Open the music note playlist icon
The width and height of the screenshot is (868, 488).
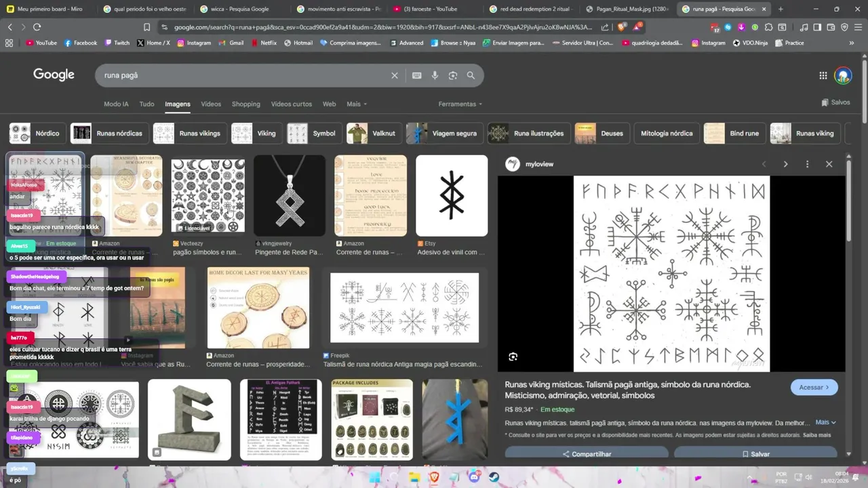(804, 27)
